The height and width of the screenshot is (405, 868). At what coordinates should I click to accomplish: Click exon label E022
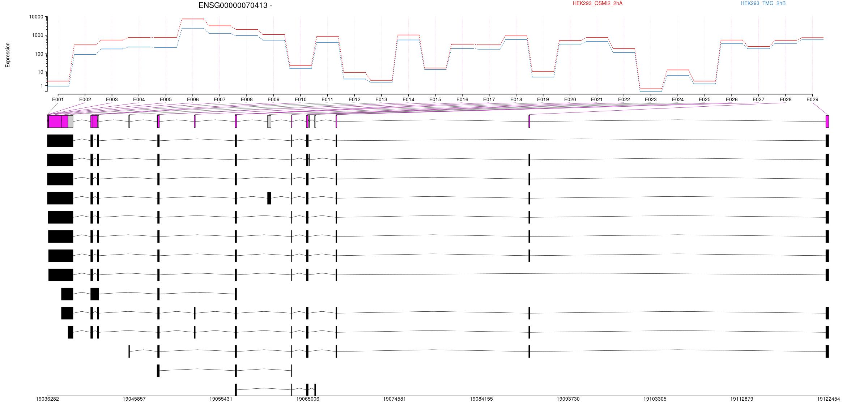coord(624,99)
